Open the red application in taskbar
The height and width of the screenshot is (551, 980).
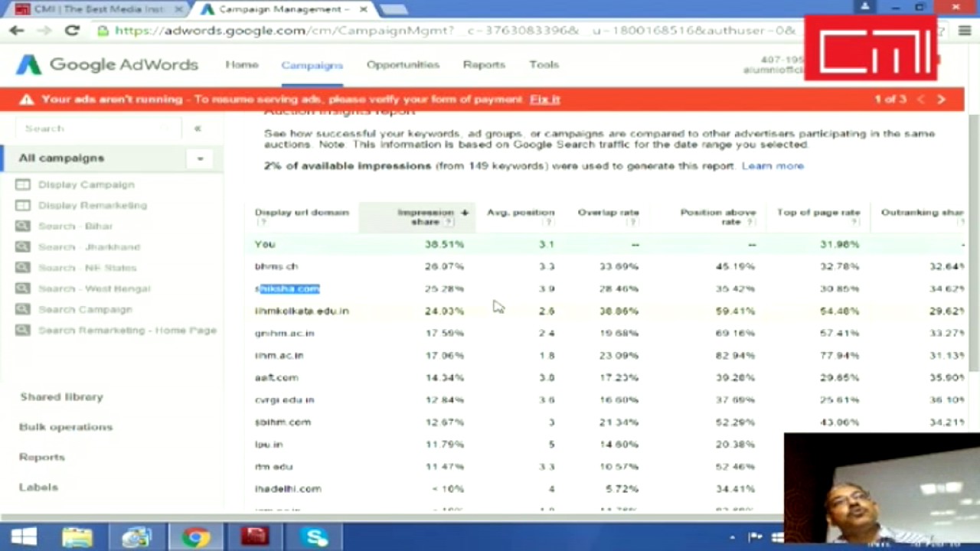pyautogui.click(x=255, y=537)
